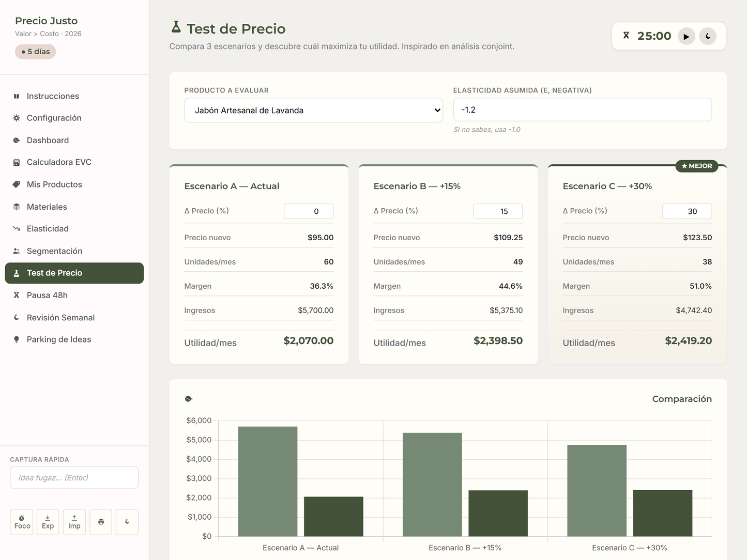Click the Precio Justo app title
The height and width of the screenshot is (560, 747).
coord(47,21)
